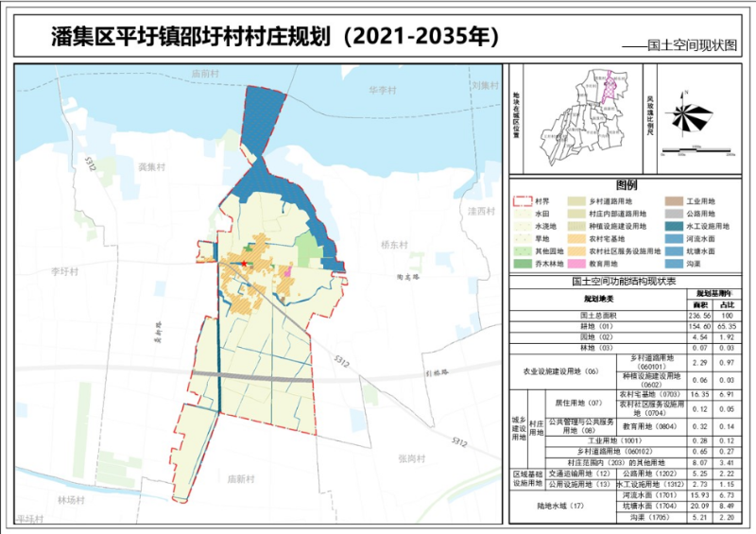Image resolution: width=756 pixels, height=534 pixels.
Task: Click the 桥东村 label on the map
Action: tap(394, 245)
